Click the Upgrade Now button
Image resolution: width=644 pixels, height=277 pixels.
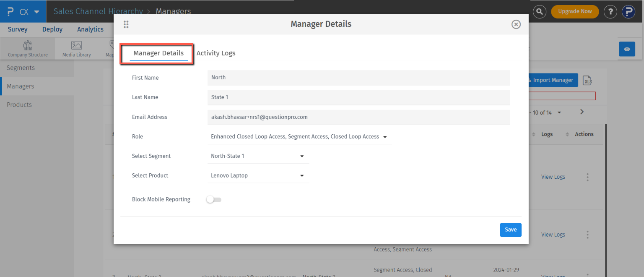click(x=574, y=12)
